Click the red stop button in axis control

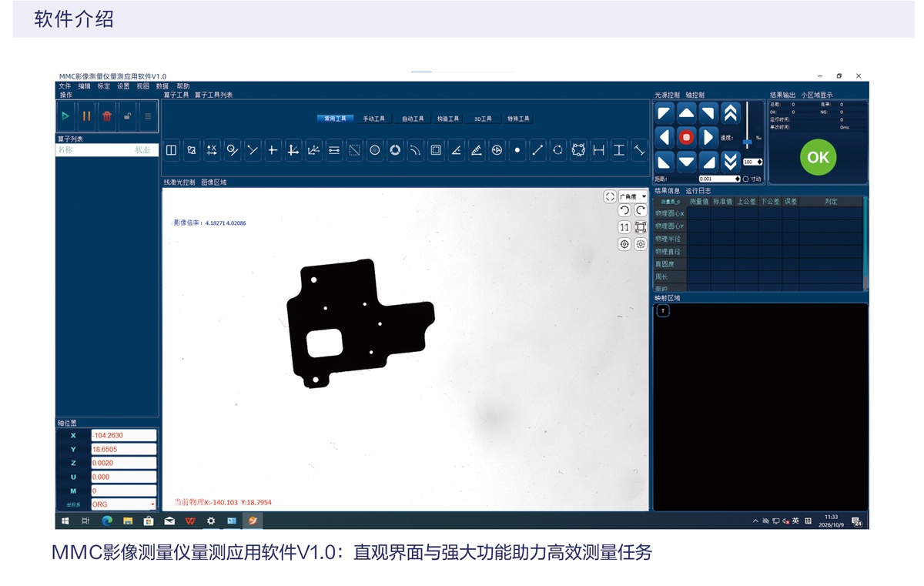(686, 137)
